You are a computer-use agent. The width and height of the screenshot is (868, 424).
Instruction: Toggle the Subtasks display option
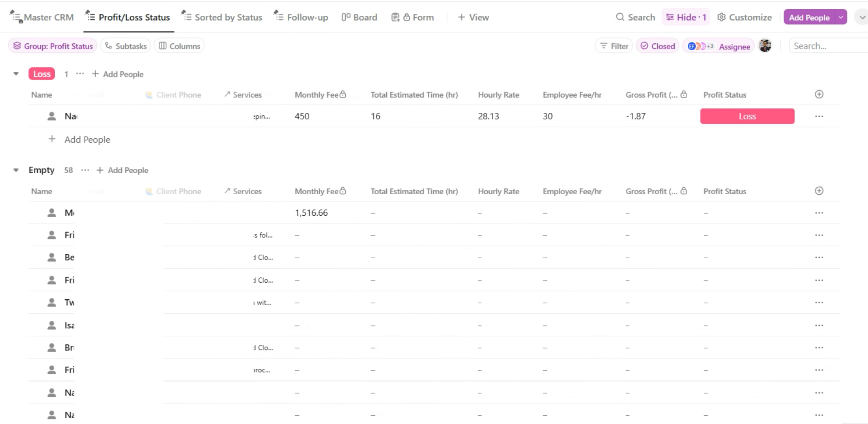(x=126, y=46)
